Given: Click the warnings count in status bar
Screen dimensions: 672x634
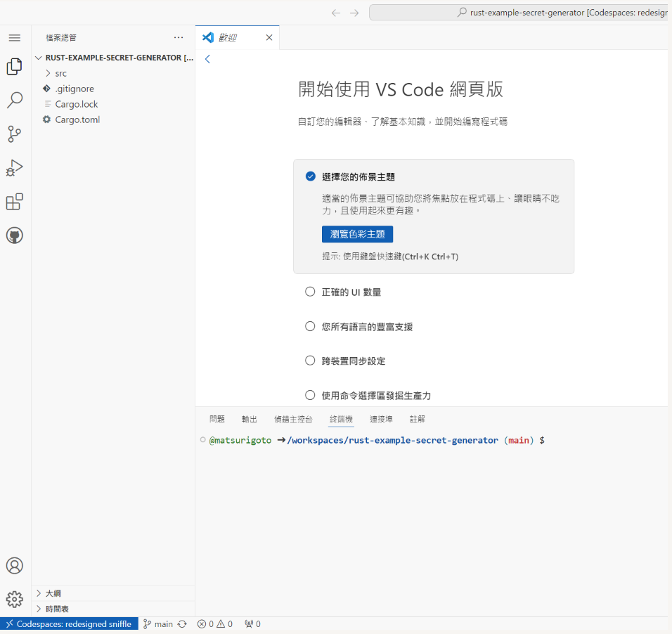Looking at the screenshot, I should pos(224,624).
